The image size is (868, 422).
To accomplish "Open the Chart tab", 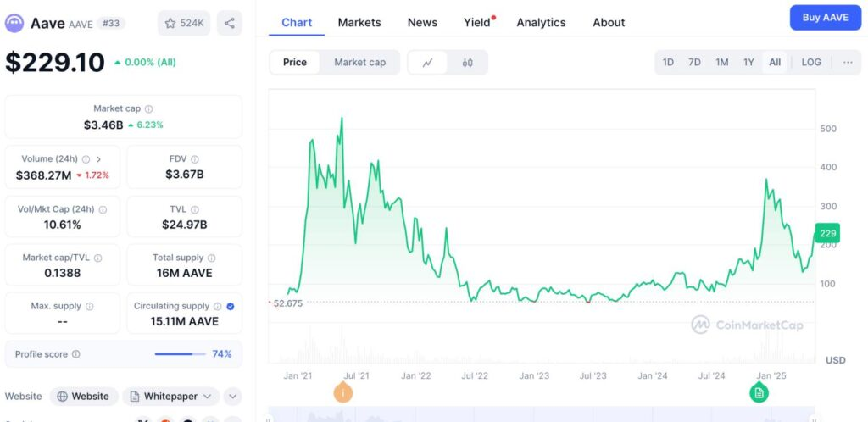I will click(x=297, y=23).
